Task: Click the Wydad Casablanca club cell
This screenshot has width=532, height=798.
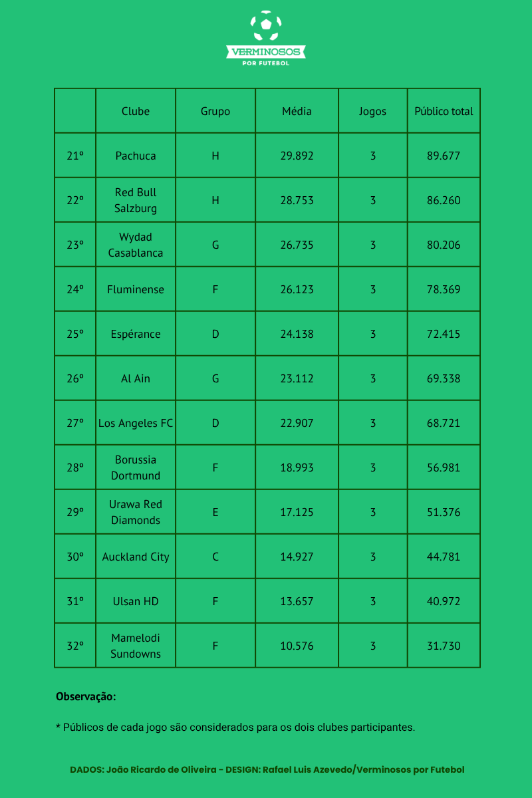Action: click(136, 245)
